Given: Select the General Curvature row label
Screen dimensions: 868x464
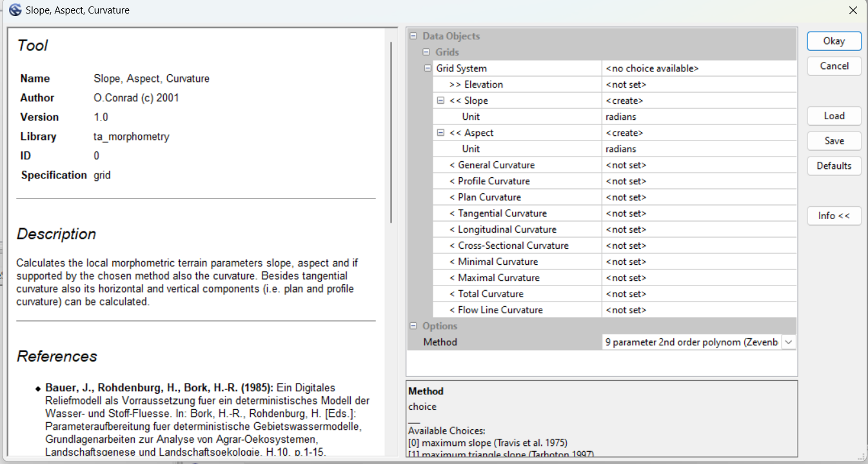Looking at the screenshot, I should (492, 165).
